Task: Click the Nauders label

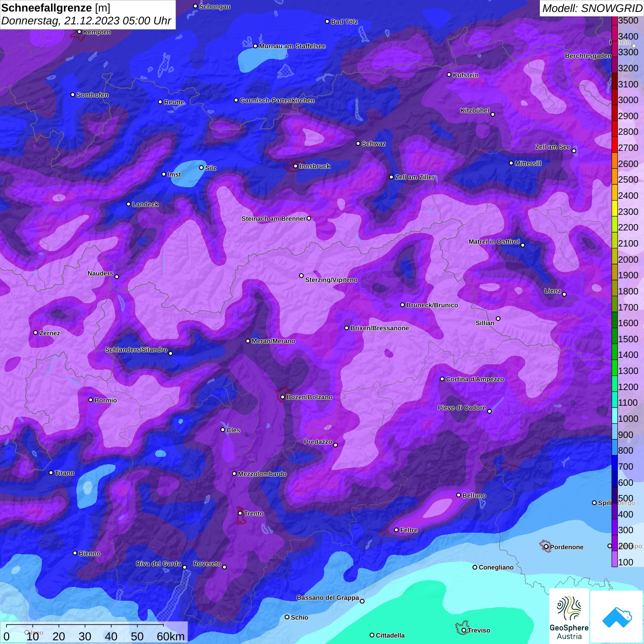Action: point(100,273)
